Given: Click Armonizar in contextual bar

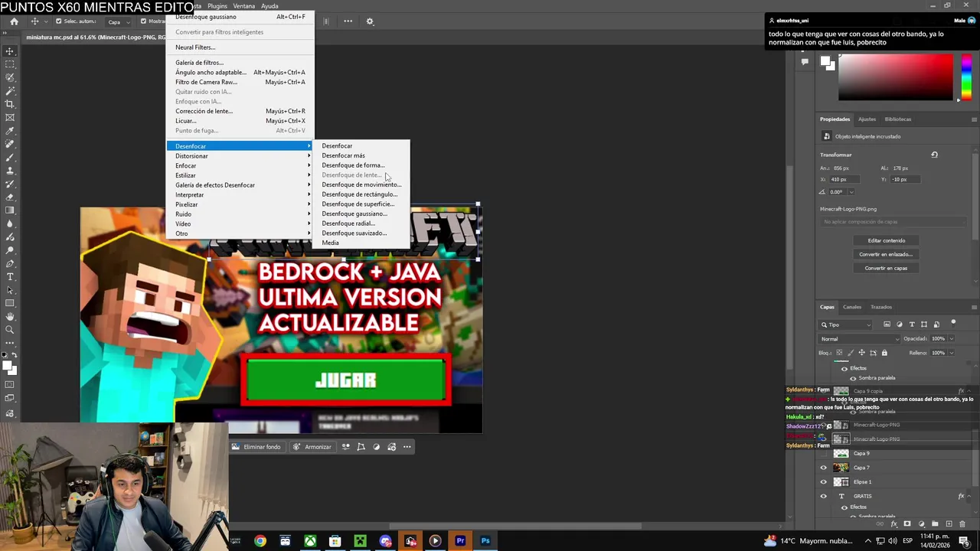Looking at the screenshot, I should tap(313, 447).
